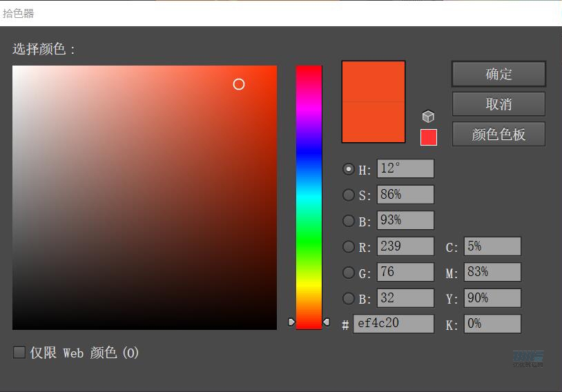Click the saturation field showing 86%

coord(405,195)
